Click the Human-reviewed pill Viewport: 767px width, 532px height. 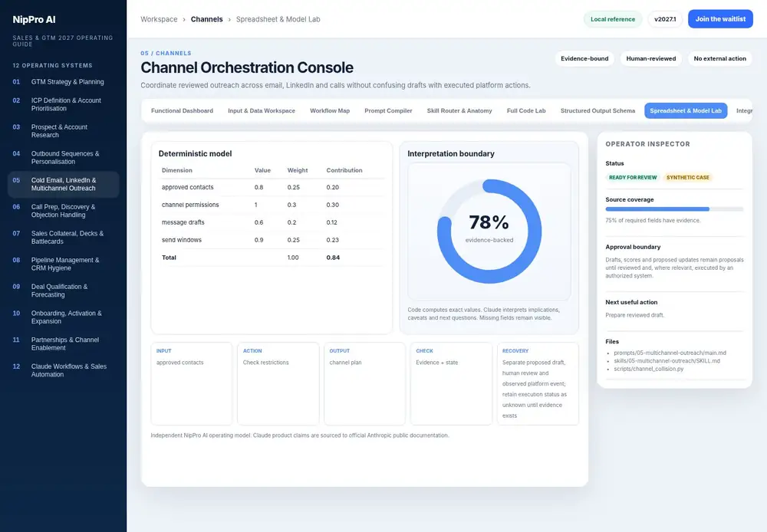(x=650, y=58)
